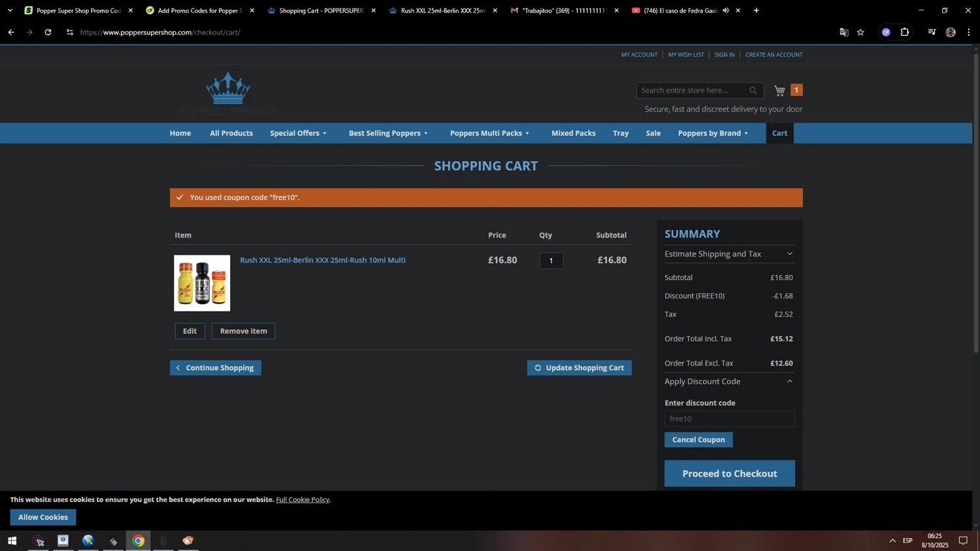Open the Special Offers dropdown menu
The width and height of the screenshot is (980, 551).
tap(299, 133)
